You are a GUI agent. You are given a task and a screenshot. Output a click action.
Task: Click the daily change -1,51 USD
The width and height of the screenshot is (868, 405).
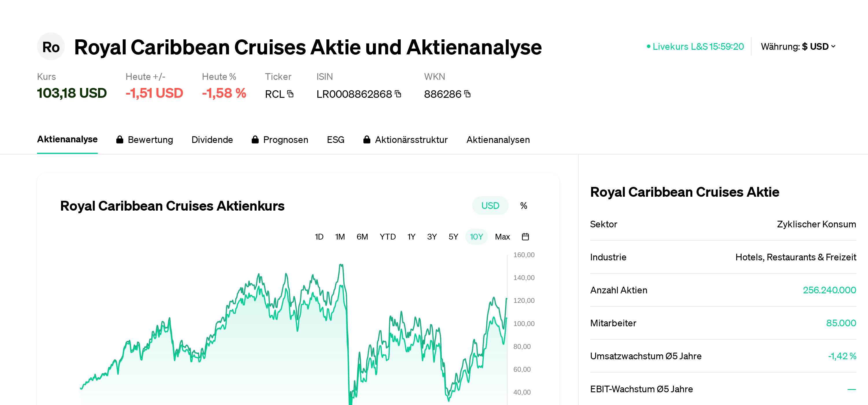tap(154, 93)
